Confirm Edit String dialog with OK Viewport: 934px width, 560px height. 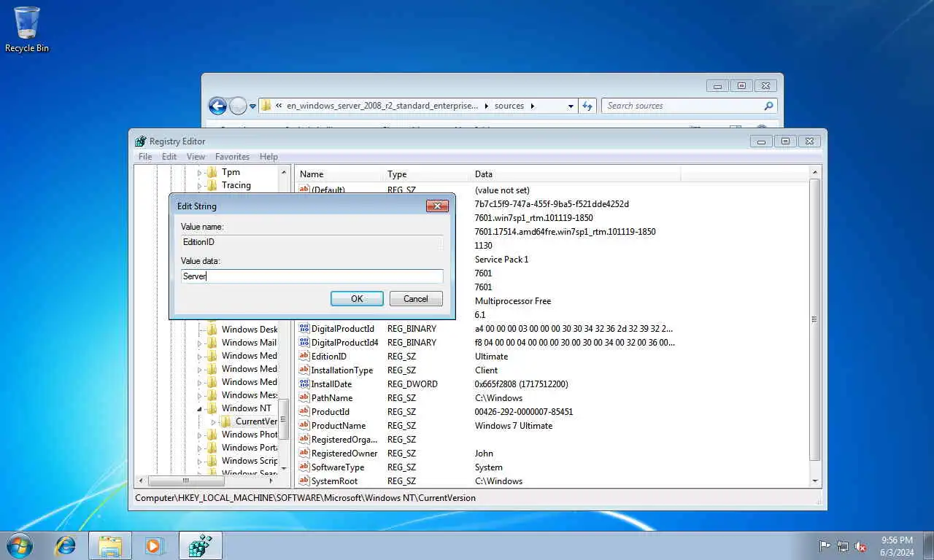[x=357, y=299]
